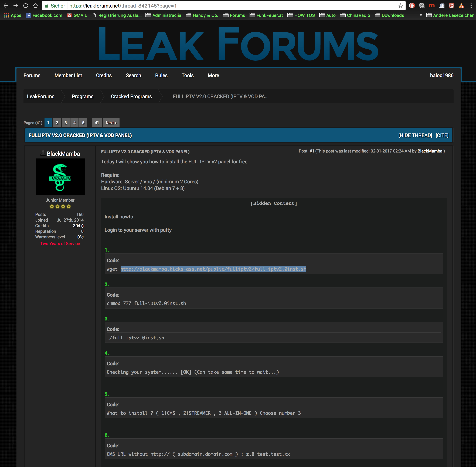This screenshot has height=467, width=476.
Task: Click the film reel extension icon
Action: click(x=422, y=6)
